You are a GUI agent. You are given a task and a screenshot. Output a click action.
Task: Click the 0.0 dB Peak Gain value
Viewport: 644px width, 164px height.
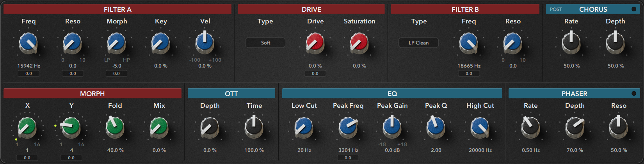[392, 150]
